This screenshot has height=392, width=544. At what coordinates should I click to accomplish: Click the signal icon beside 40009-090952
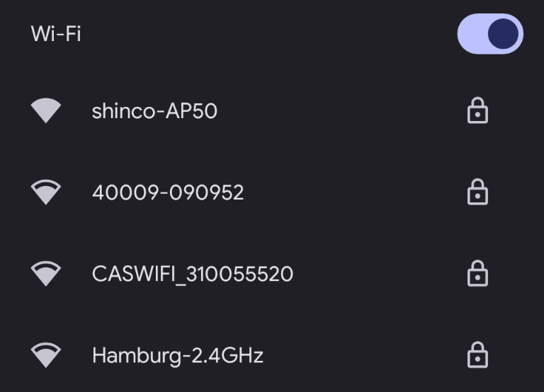(x=46, y=192)
